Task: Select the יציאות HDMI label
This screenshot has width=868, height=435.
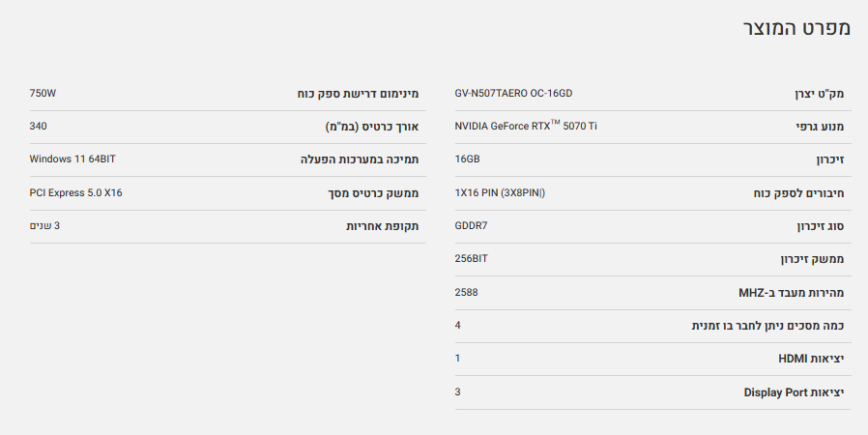Action: tap(811, 359)
